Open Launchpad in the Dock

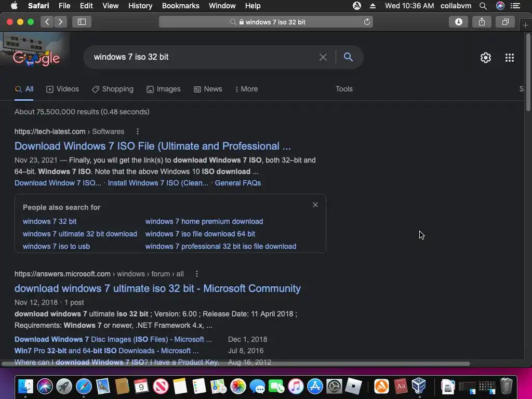click(x=64, y=386)
